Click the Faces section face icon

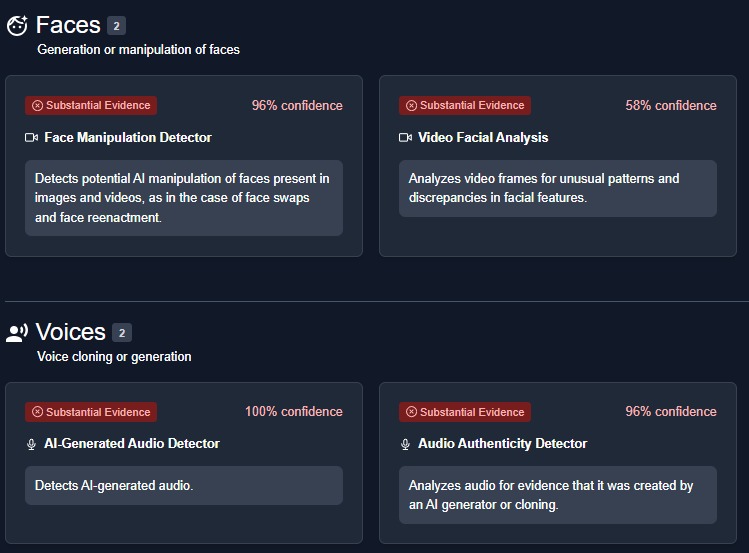tap(17, 26)
